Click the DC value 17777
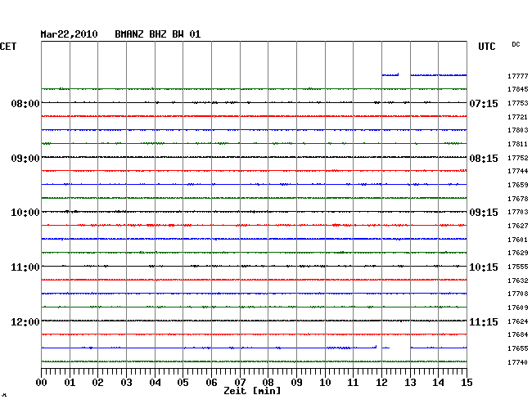 [x=518, y=76]
